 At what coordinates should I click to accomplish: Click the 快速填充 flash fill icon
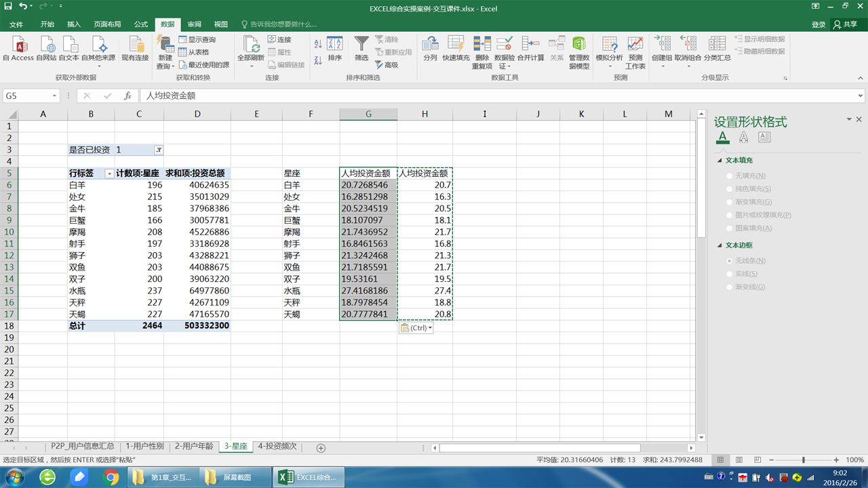(x=456, y=45)
